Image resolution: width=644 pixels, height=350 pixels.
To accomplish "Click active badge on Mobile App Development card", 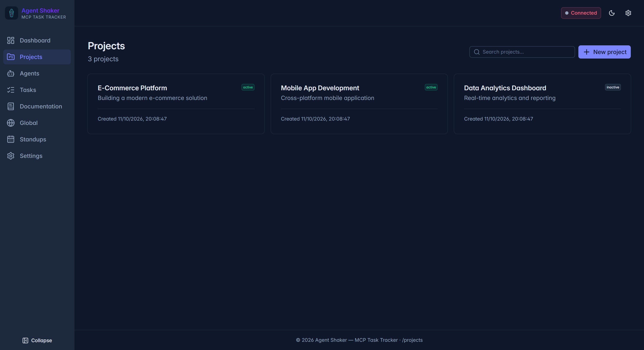I will (x=431, y=87).
